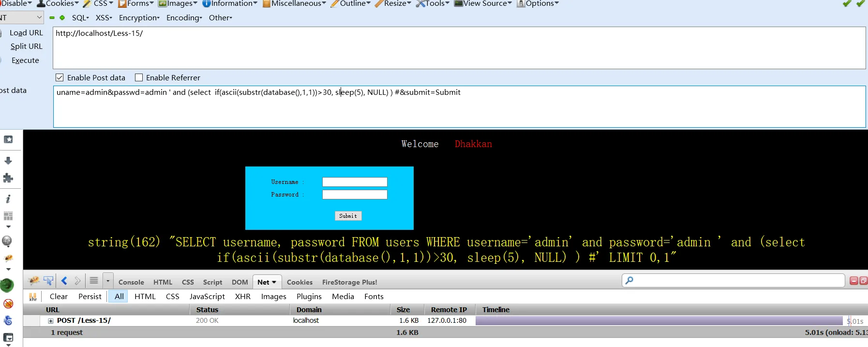Open the Encryption dropdown menu
This screenshot has height=347, width=868.
pos(139,18)
